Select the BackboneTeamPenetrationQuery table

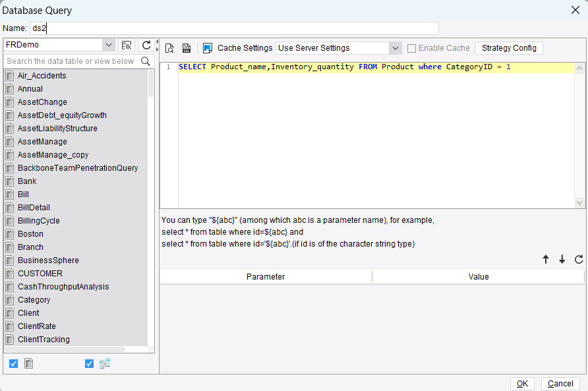[78, 168]
